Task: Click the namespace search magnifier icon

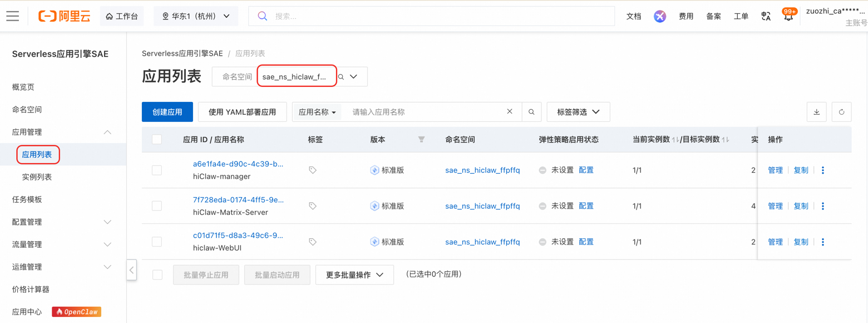Action: tap(341, 77)
